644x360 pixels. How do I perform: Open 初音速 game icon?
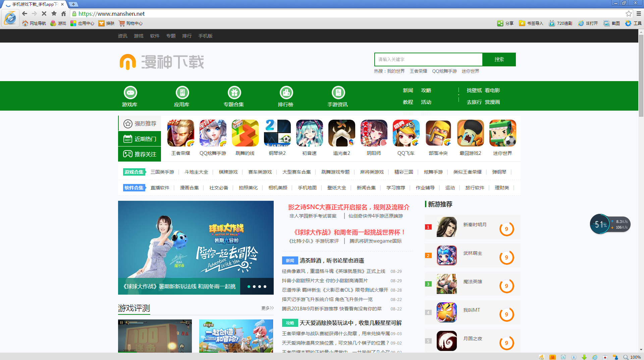point(310,133)
